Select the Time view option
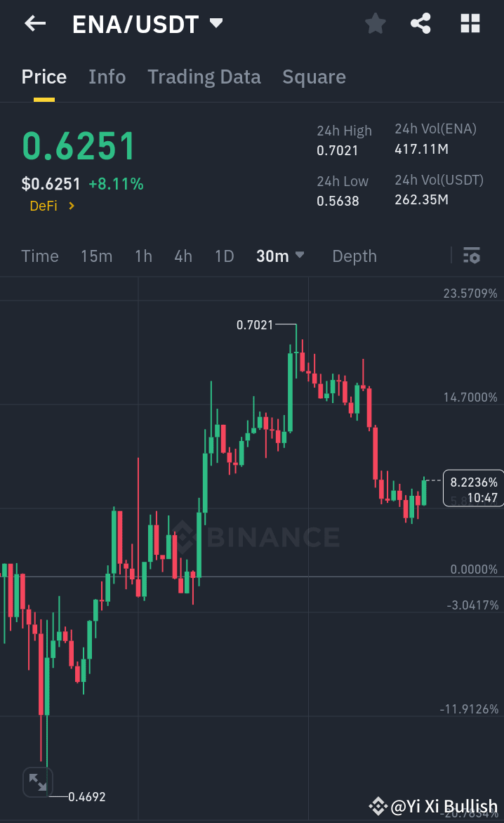 (x=39, y=256)
